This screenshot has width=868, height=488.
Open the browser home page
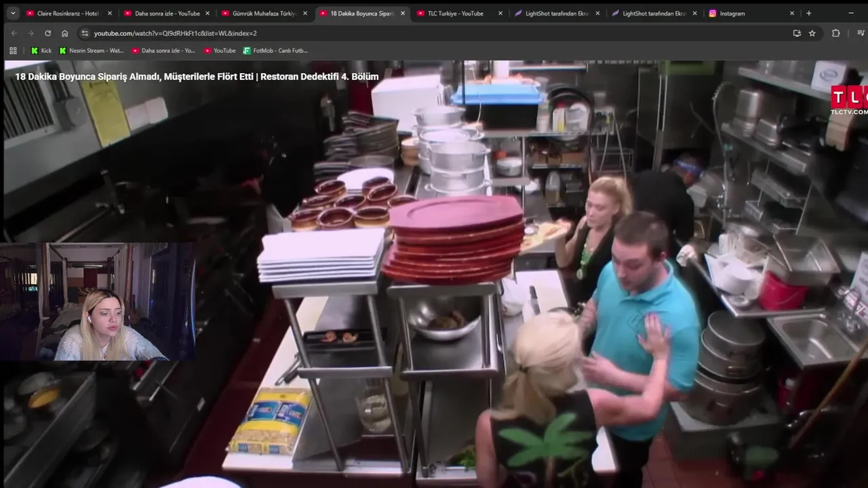[x=64, y=33]
